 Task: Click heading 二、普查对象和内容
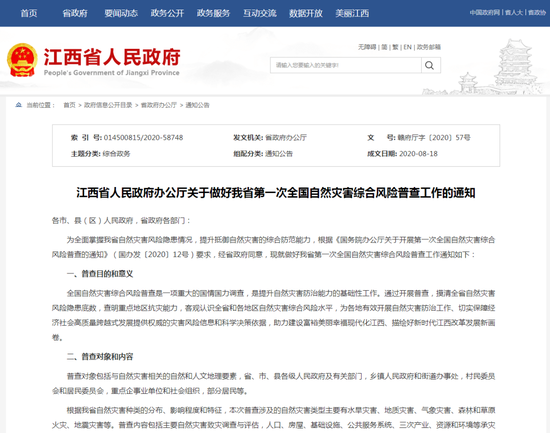[x=100, y=357]
